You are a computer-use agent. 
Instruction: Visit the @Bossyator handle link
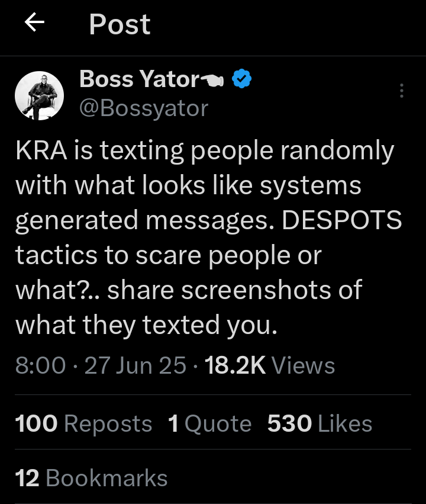144,108
